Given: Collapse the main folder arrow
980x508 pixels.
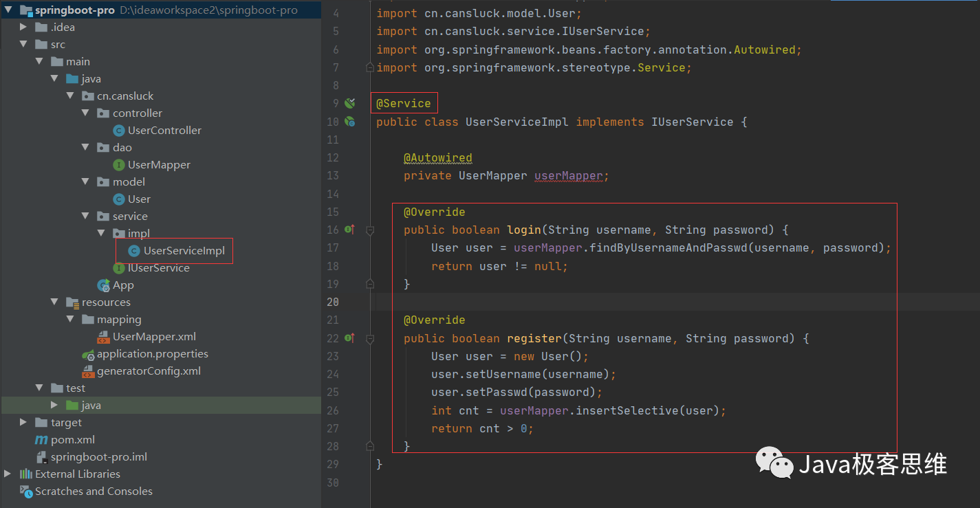Looking at the screenshot, I should pyautogui.click(x=39, y=62).
